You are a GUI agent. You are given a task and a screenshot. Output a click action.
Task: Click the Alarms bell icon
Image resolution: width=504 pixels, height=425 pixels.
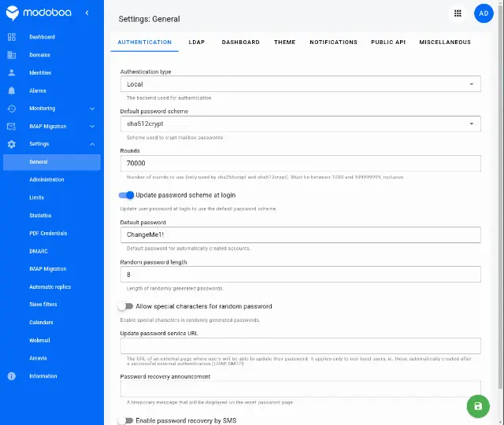pyautogui.click(x=12, y=91)
